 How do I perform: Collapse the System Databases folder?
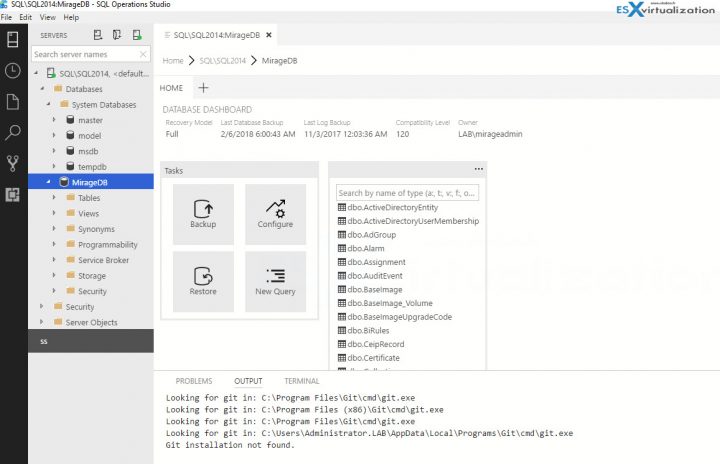click(48, 104)
